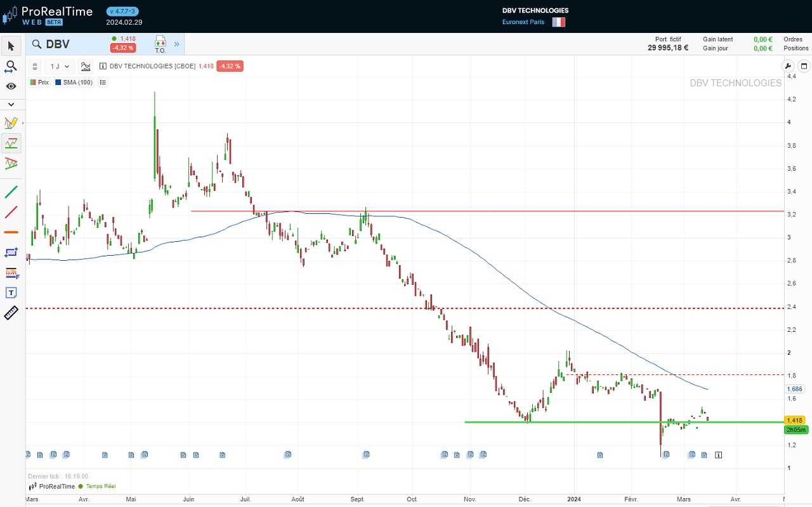Screen dimensions: 812x507
Task: Select the arrow cursor tool
Action: click(x=11, y=46)
